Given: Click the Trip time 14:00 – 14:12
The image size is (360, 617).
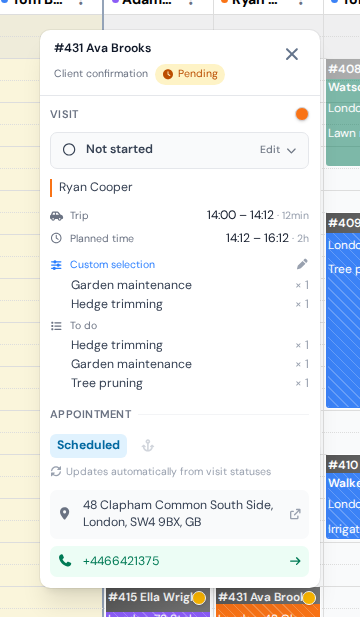Looking at the screenshot, I should [x=240, y=215].
